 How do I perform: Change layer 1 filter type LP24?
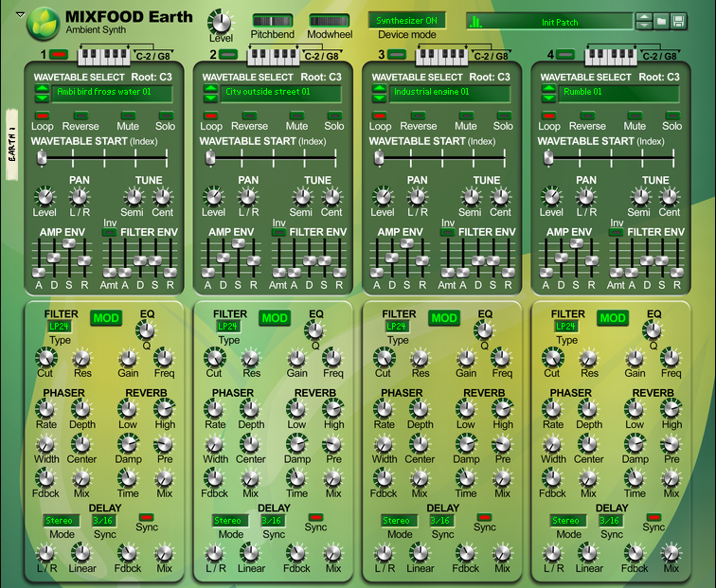(x=59, y=327)
